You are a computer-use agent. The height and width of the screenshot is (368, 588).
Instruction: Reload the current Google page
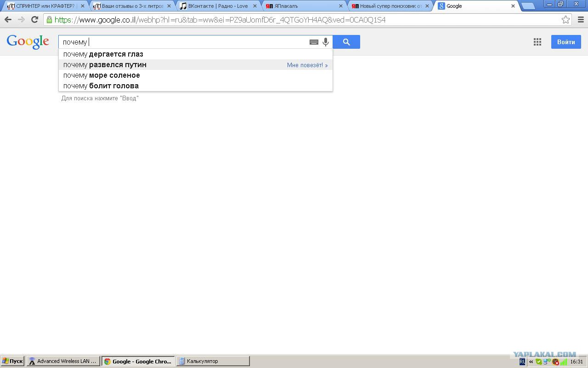coord(34,20)
